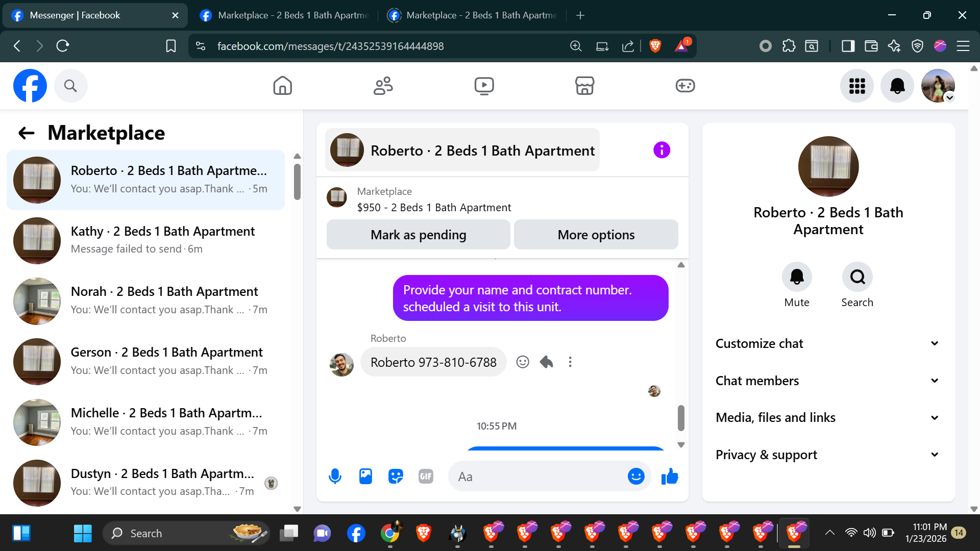Viewport: 980px width, 551px height.
Task: Reply to Roberto's phone number message
Action: coord(547,362)
